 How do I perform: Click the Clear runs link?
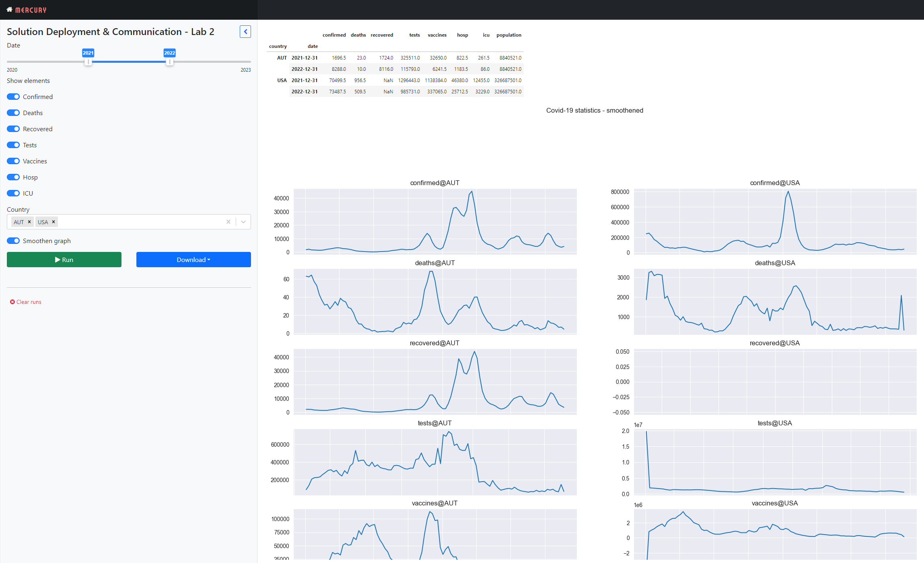29,302
